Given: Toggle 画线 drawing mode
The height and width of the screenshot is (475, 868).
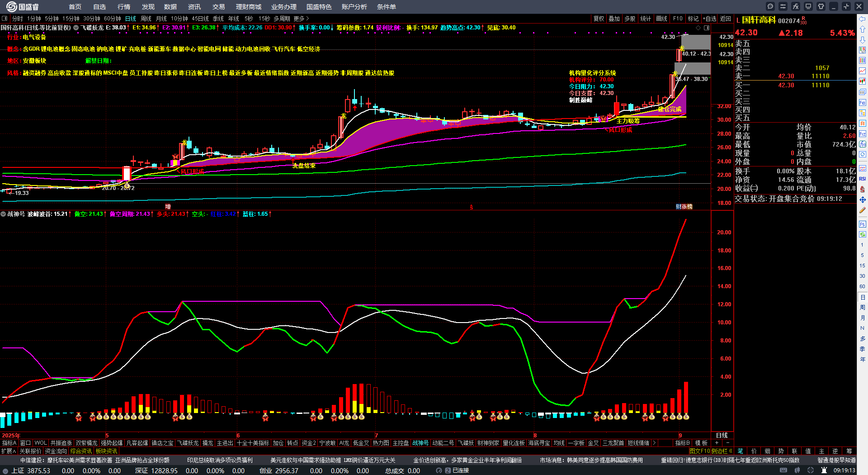Looking at the screenshot, I should 662,19.
